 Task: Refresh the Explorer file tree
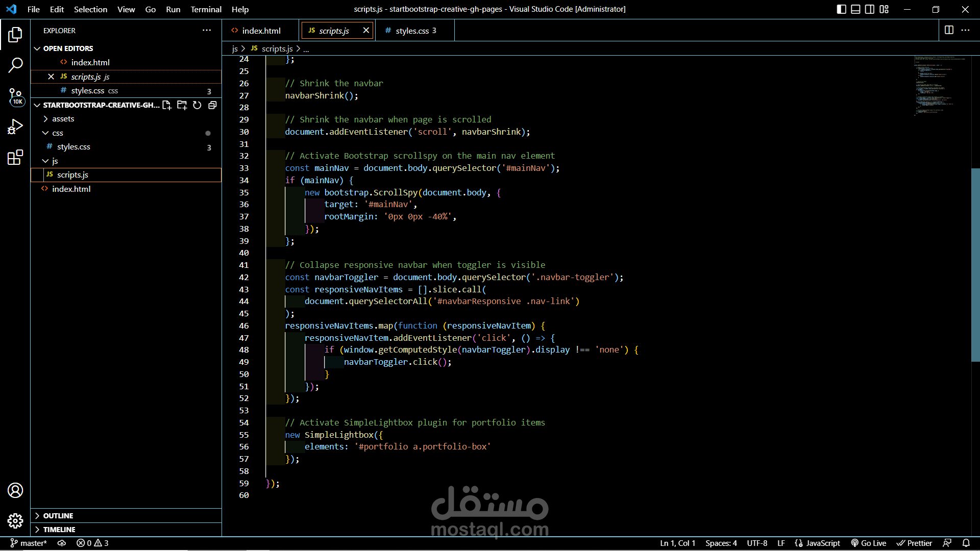click(197, 105)
